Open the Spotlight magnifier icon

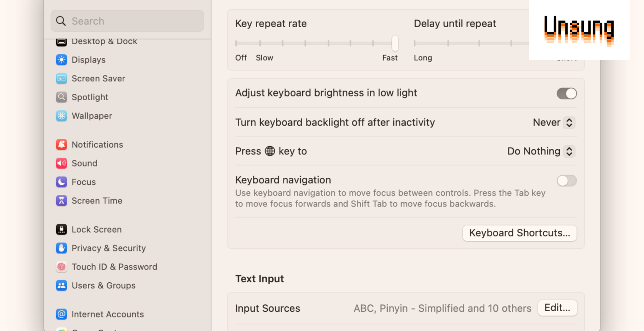pyautogui.click(x=62, y=97)
